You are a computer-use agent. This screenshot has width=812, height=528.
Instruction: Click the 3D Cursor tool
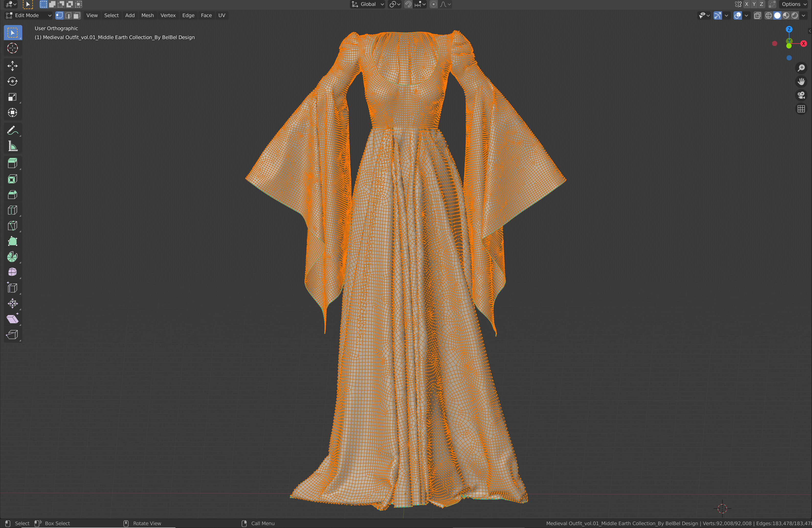click(12, 48)
